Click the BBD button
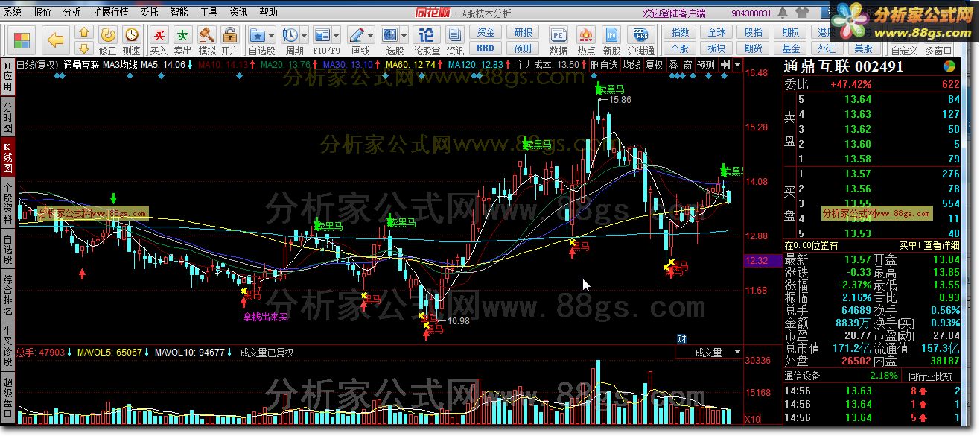Image resolution: width=980 pixels, height=436 pixels. pyautogui.click(x=486, y=48)
